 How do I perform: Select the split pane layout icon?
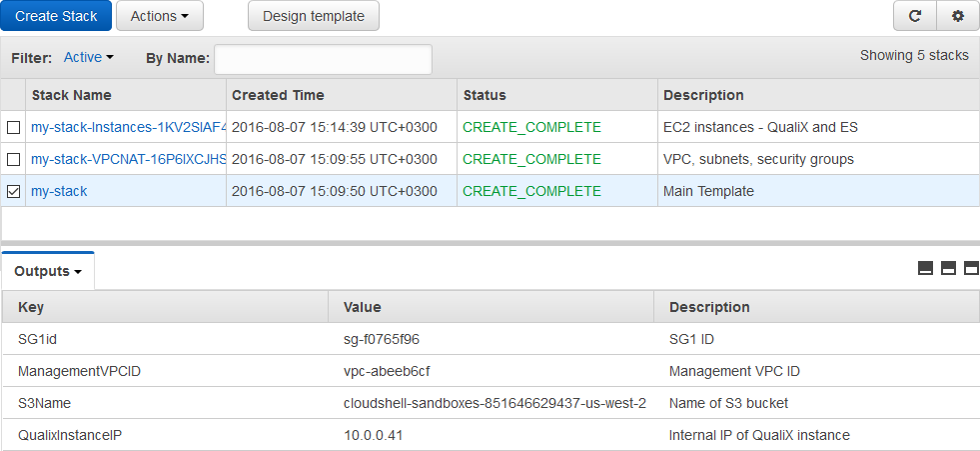(x=948, y=268)
